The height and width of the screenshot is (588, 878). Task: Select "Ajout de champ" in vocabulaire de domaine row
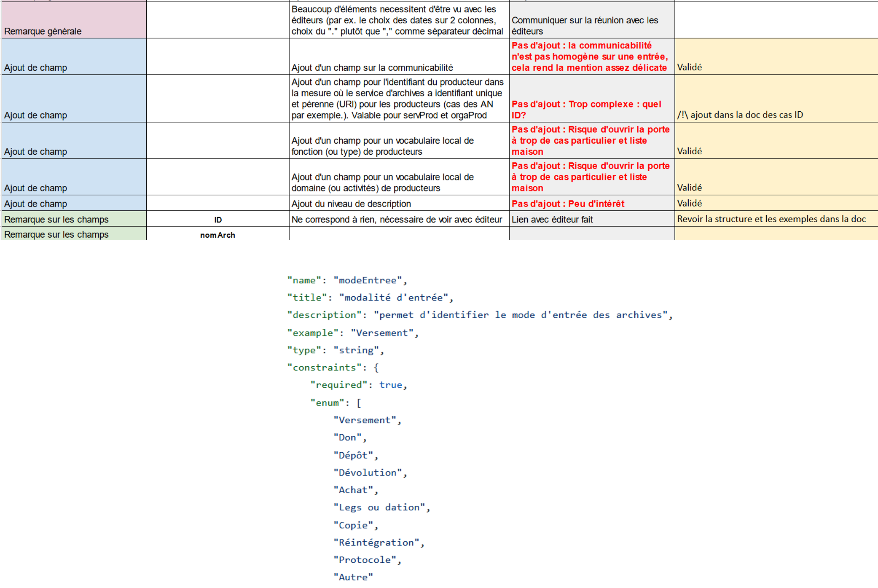click(74, 177)
